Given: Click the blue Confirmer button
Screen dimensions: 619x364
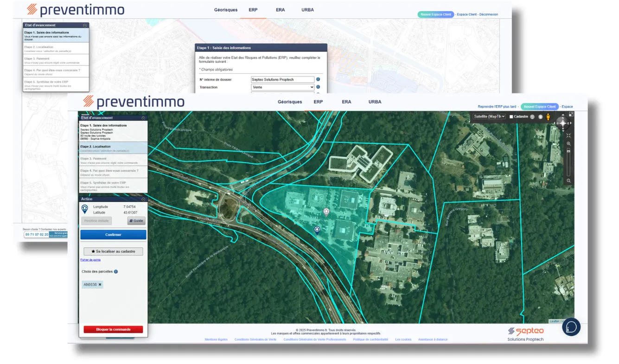Looking at the screenshot, I should 113,235.
